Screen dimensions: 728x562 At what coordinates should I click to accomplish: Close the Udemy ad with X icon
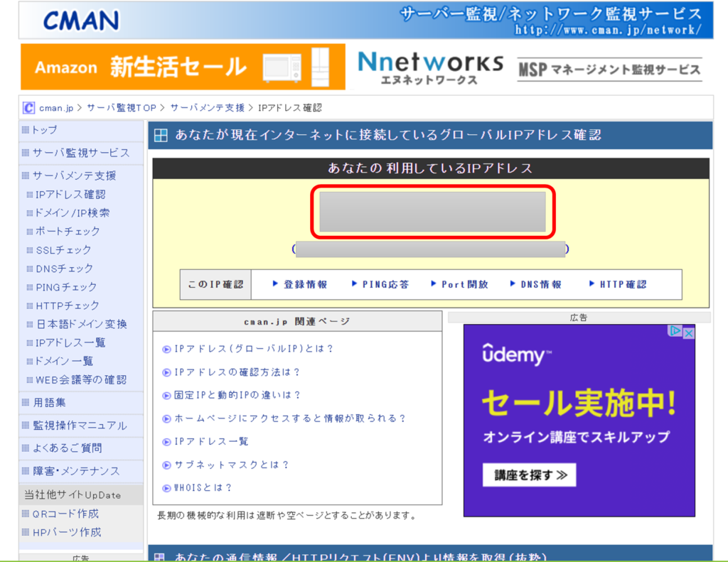pyautogui.click(x=688, y=332)
